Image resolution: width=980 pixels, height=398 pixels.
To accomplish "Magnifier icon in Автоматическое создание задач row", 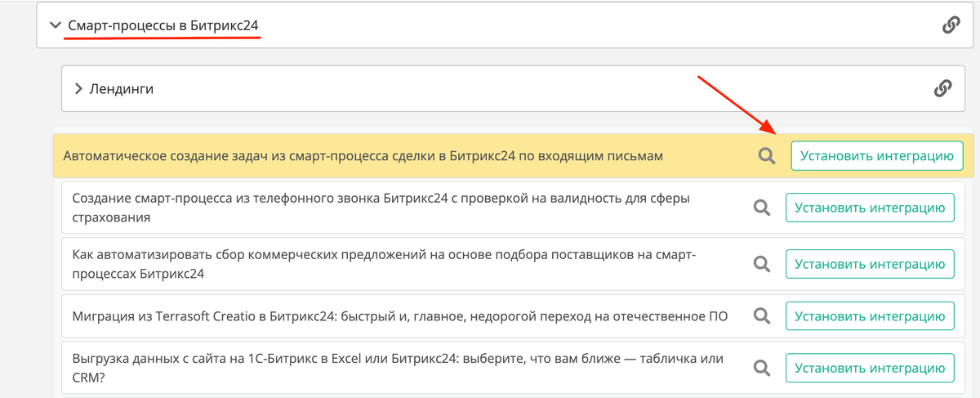I will (766, 156).
